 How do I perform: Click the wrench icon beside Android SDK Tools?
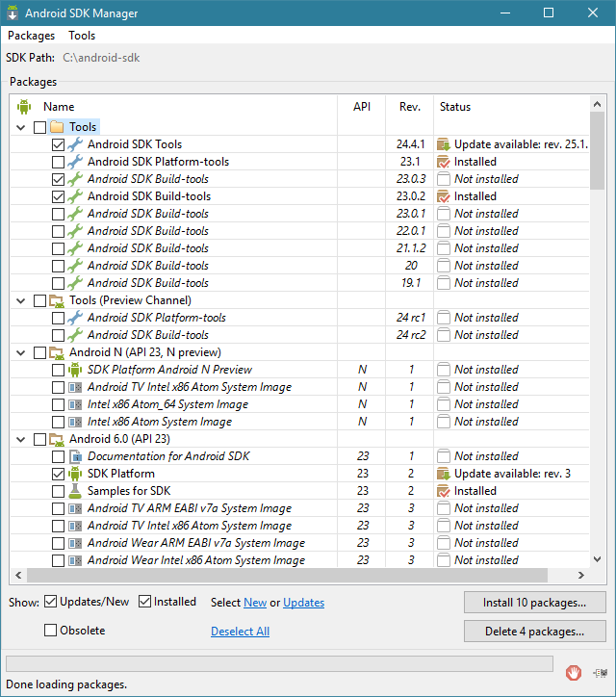(75, 144)
